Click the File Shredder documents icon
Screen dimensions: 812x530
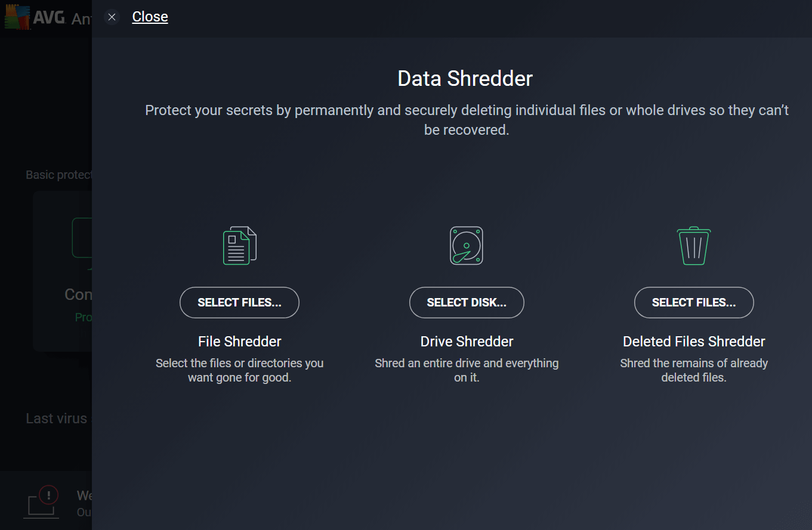click(x=239, y=246)
